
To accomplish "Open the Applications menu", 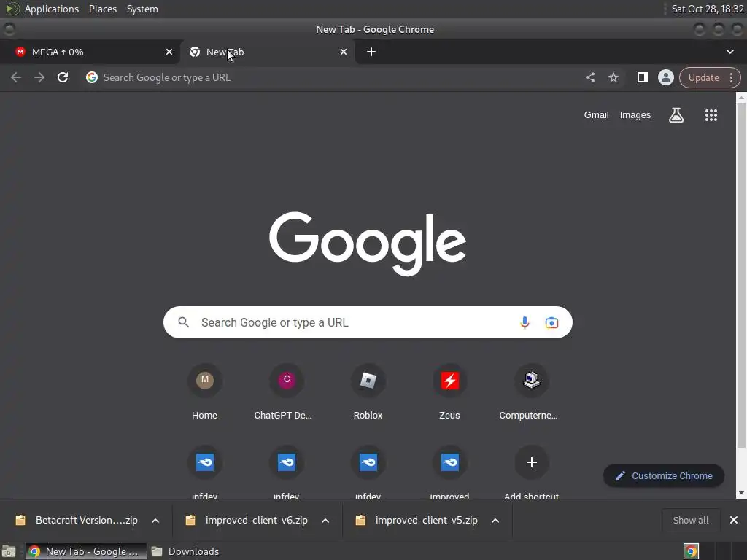I will [x=52, y=9].
